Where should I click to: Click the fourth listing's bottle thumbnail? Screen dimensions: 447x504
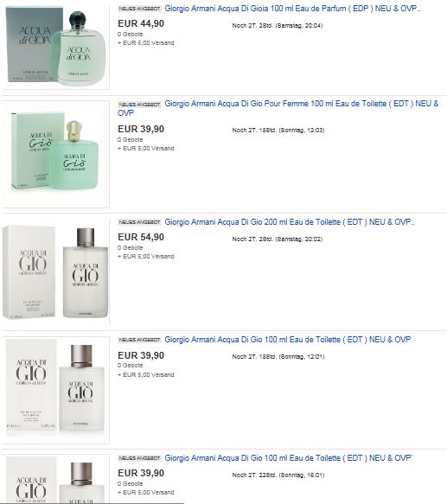[55, 388]
